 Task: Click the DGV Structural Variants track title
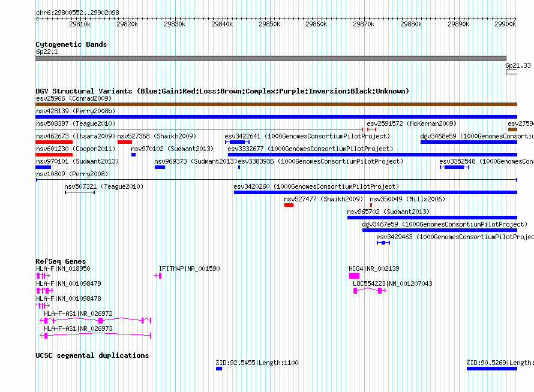point(223,91)
